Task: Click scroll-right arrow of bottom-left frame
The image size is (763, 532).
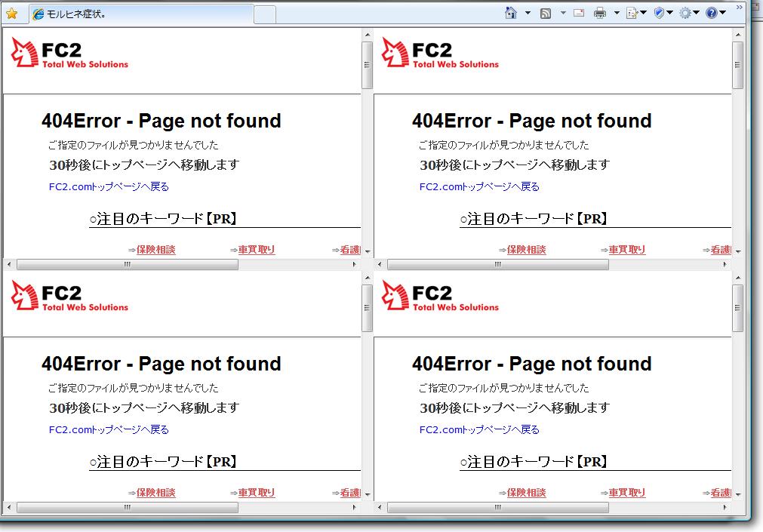Action: click(354, 507)
